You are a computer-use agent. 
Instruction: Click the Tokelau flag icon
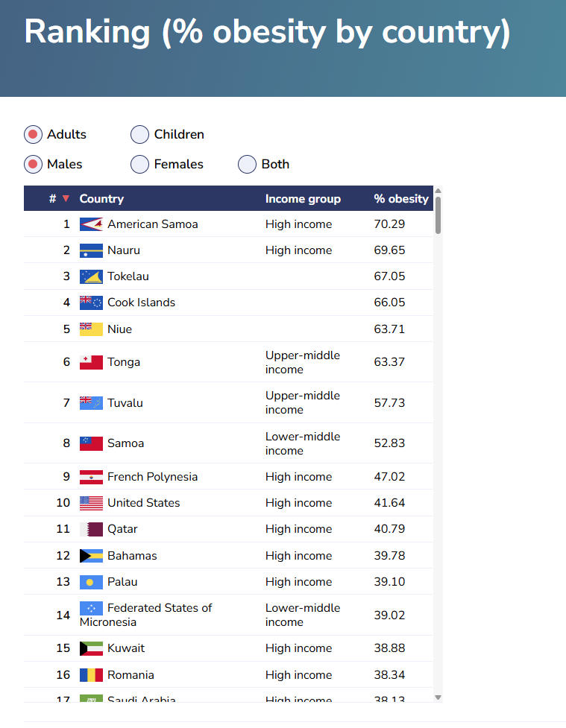coord(91,276)
